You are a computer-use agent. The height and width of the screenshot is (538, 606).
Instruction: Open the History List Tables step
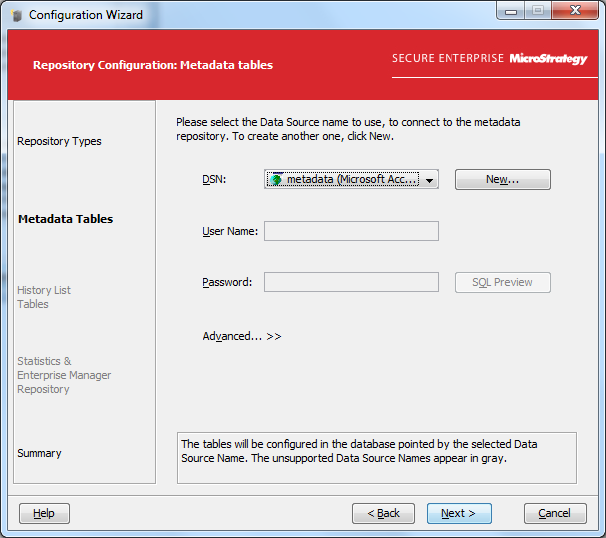pyautogui.click(x=44, y=297)
